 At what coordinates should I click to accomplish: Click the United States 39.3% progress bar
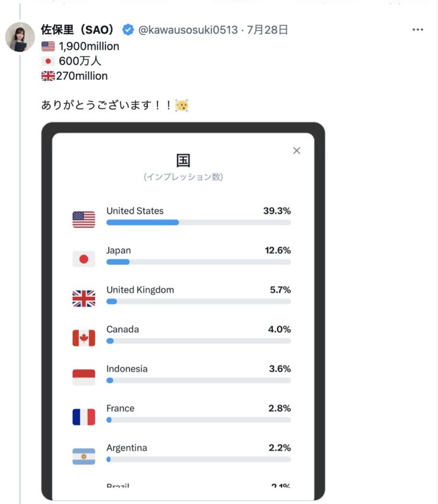199,223
